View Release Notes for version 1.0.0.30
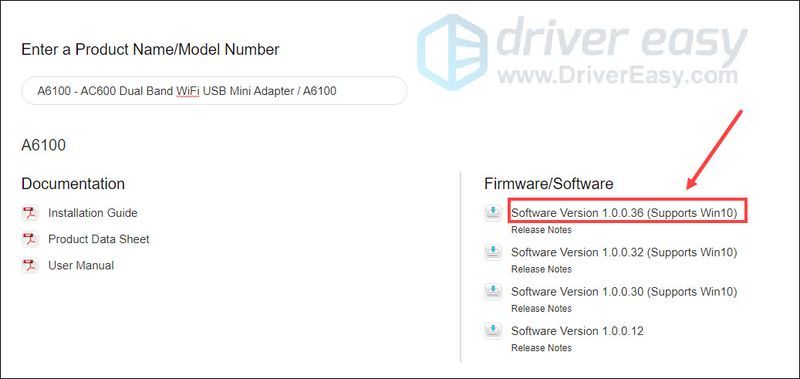 541,308
